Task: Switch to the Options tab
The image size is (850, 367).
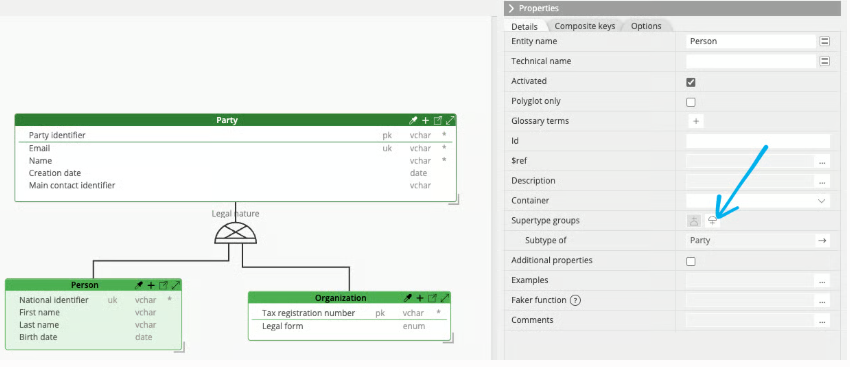Action: [x=646, y=26]
